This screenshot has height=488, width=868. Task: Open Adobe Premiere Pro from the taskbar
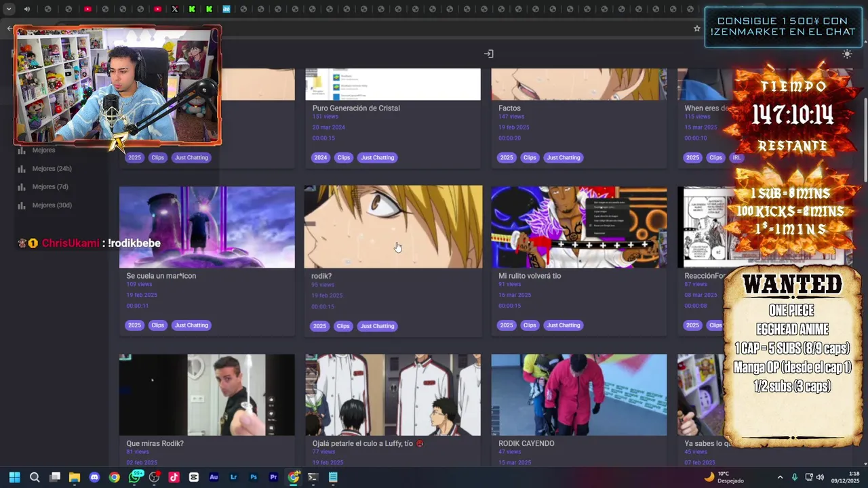coord(273,477)
